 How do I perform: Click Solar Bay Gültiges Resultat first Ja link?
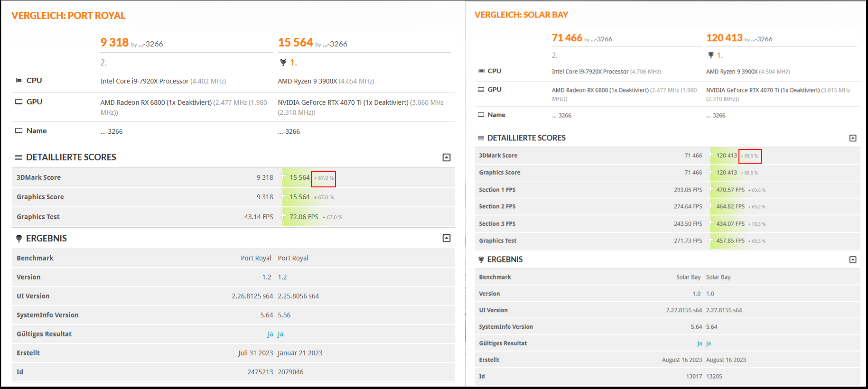(700, 343)
